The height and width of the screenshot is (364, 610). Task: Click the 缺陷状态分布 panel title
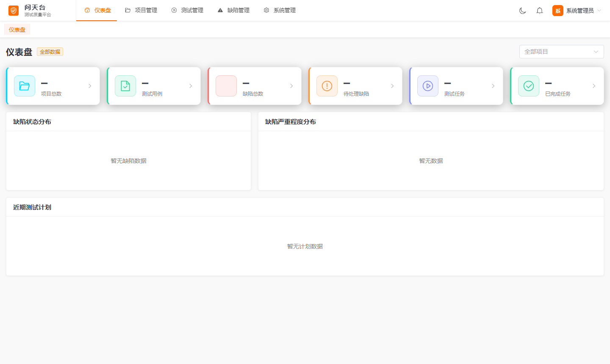point(32,121)
